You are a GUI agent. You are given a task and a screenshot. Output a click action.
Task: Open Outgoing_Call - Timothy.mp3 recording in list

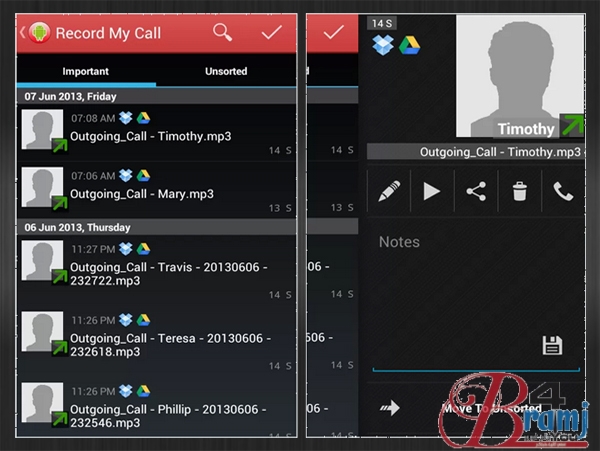[x=157, y=133]
